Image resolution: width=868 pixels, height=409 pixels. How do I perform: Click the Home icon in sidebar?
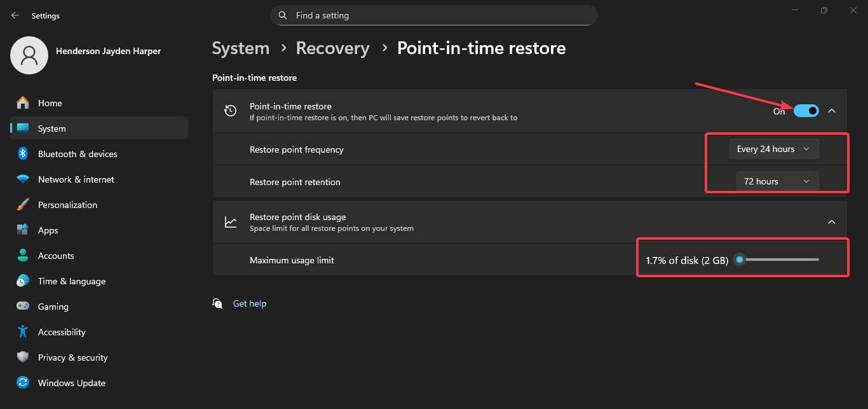pos(23,103)
